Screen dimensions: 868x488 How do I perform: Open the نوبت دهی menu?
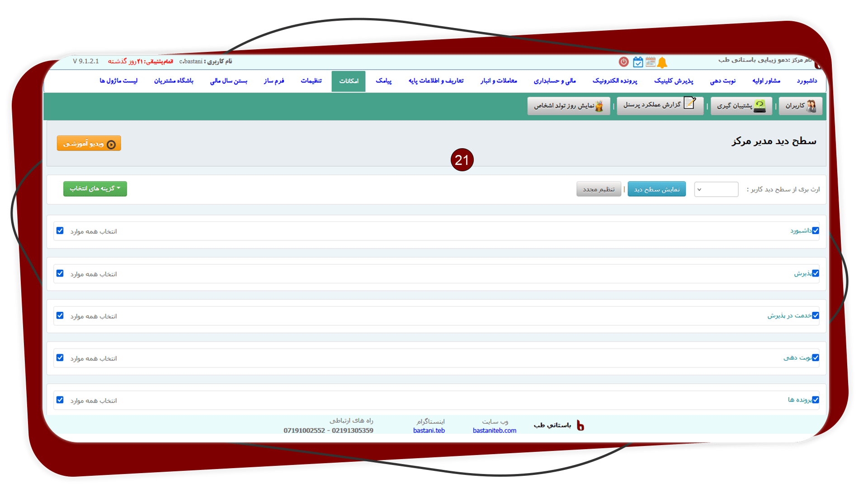pos(723,81)
